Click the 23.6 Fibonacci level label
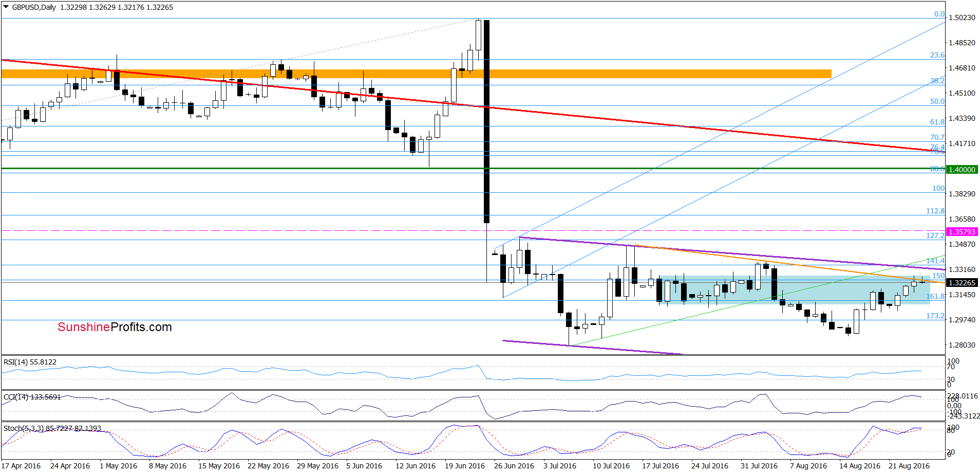 tap(937, 55)
